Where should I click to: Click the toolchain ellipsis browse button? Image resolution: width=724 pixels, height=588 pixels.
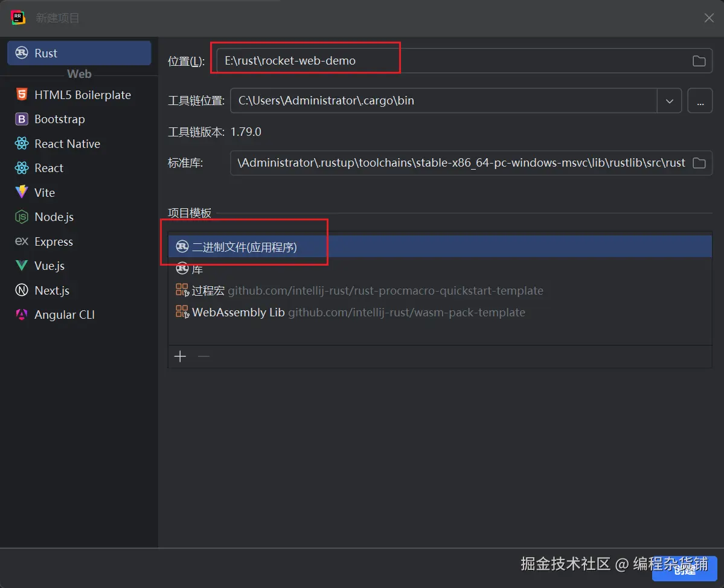tap(700, 101)
